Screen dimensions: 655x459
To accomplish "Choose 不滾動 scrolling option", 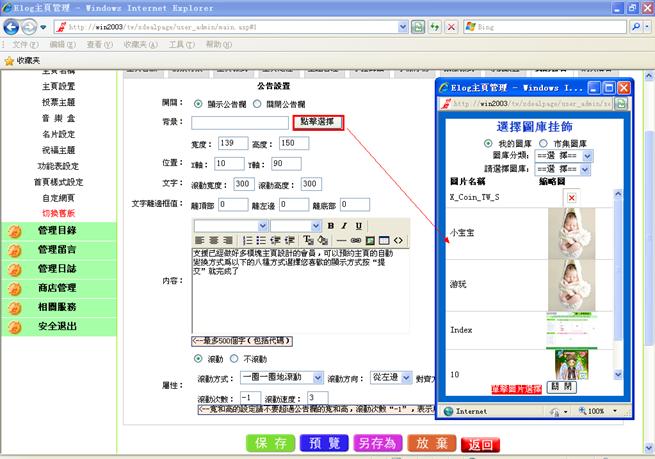I will pyautogui.click(x=235, y=359).
